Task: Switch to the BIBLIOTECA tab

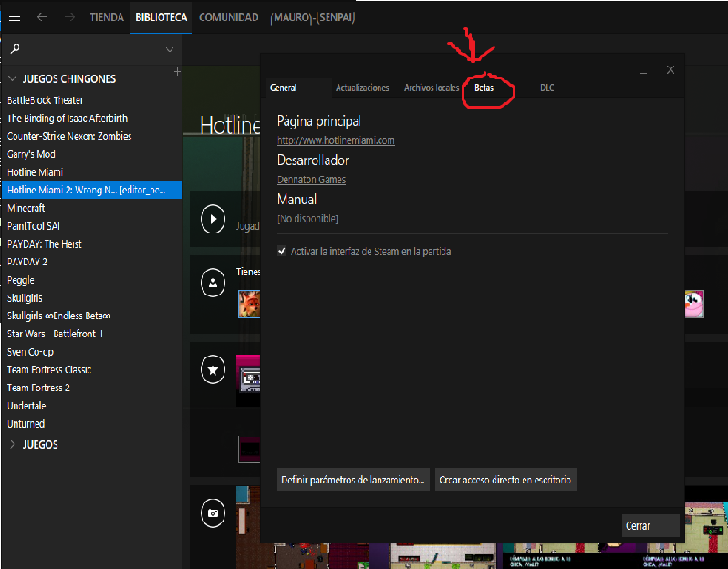Action: click(161, 17)
